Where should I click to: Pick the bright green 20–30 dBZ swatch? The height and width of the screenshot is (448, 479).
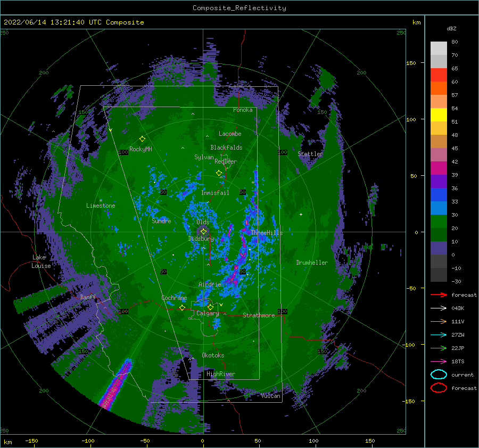pyautogui.click(x=439, y=222)
